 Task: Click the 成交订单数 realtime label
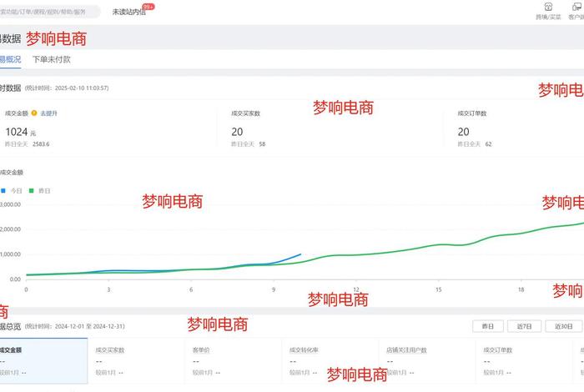[472, 113]
